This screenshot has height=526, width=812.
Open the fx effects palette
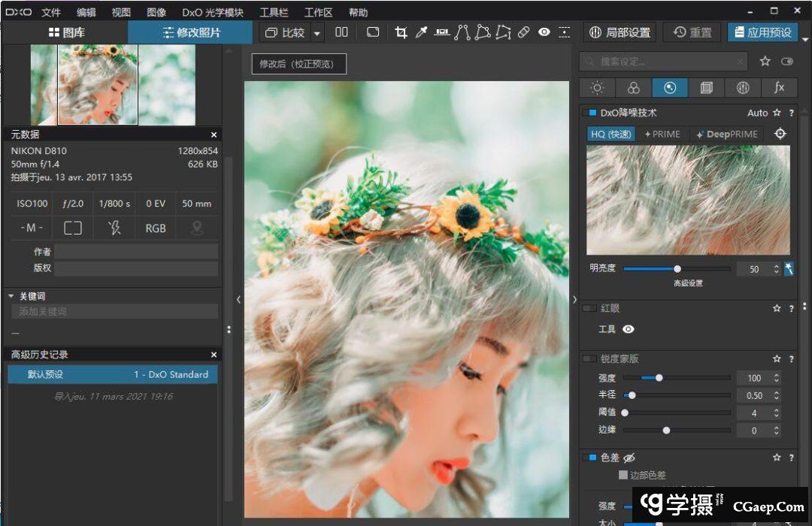tap(779, 88)
